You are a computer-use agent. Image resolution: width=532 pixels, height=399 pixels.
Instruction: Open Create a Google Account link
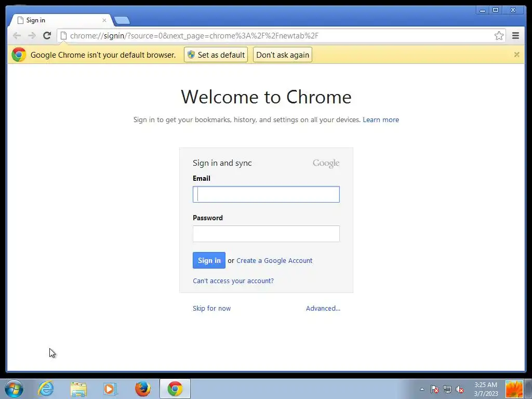(274, 261)
